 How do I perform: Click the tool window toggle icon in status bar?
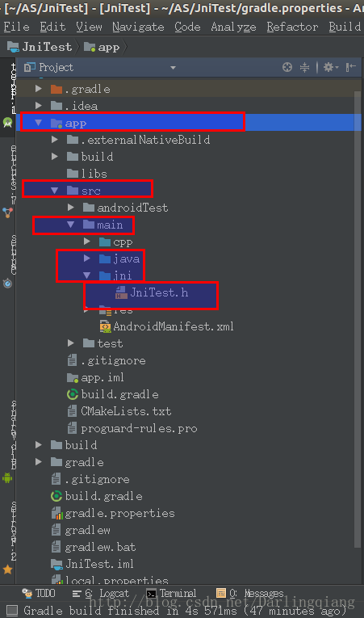click(12, 611)
